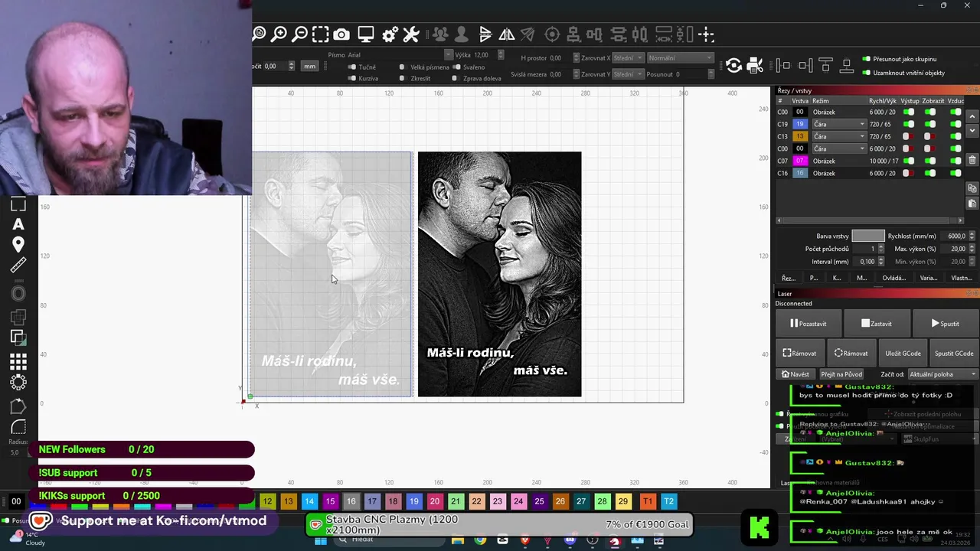This screenshot has width=980, height=551.
Task: Toggle Zprava doleva switch
Action: coord(455,78)
